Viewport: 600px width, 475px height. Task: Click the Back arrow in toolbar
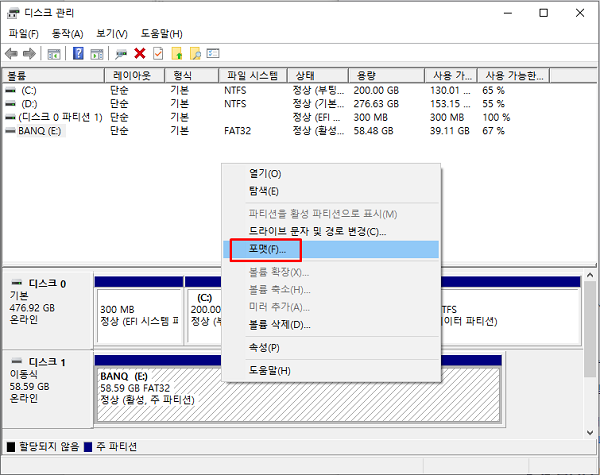12,53
